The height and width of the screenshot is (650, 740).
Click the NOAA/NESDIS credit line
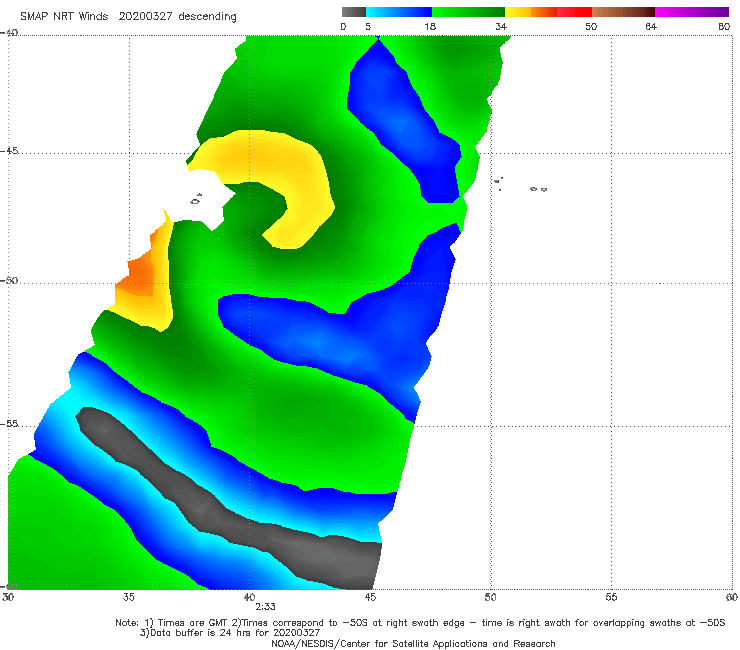(x=413, y=643)
